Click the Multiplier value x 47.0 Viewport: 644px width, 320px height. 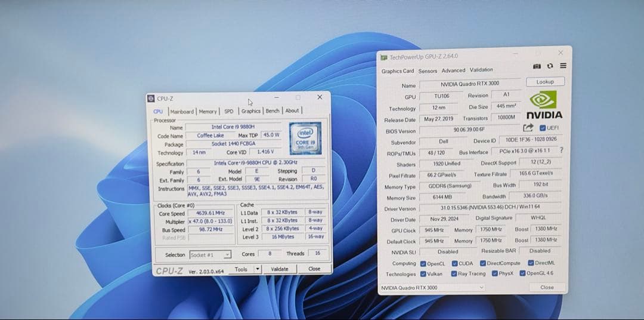(211, 221)
